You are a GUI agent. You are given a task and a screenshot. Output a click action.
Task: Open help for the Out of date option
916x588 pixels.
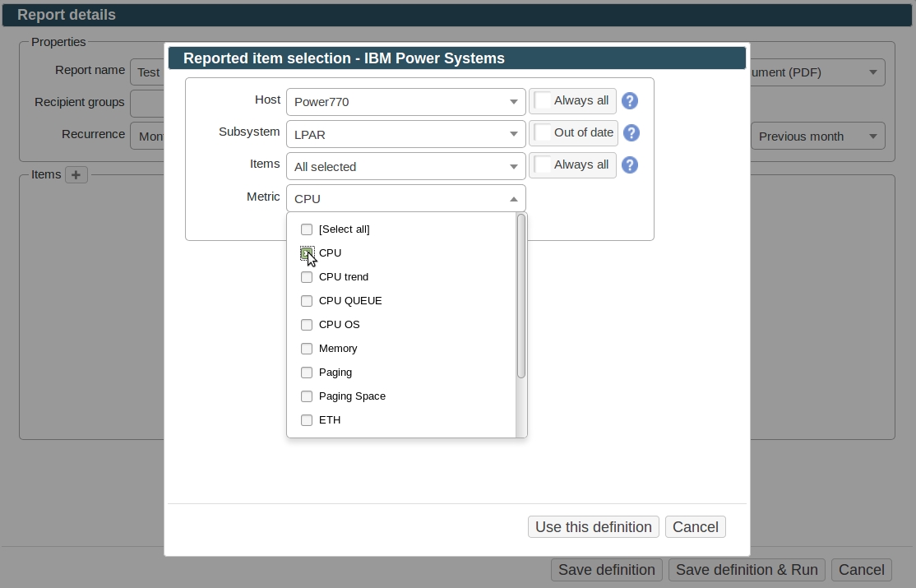[631, 133]
